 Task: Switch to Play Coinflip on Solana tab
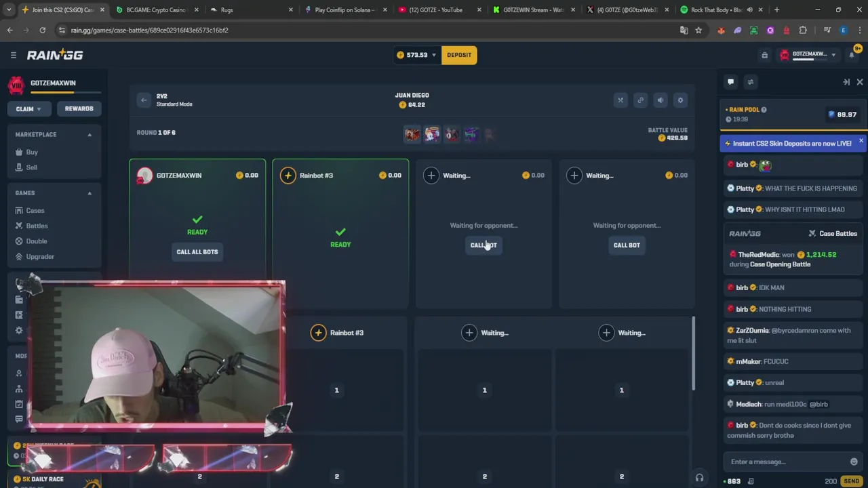coord(344,10)
